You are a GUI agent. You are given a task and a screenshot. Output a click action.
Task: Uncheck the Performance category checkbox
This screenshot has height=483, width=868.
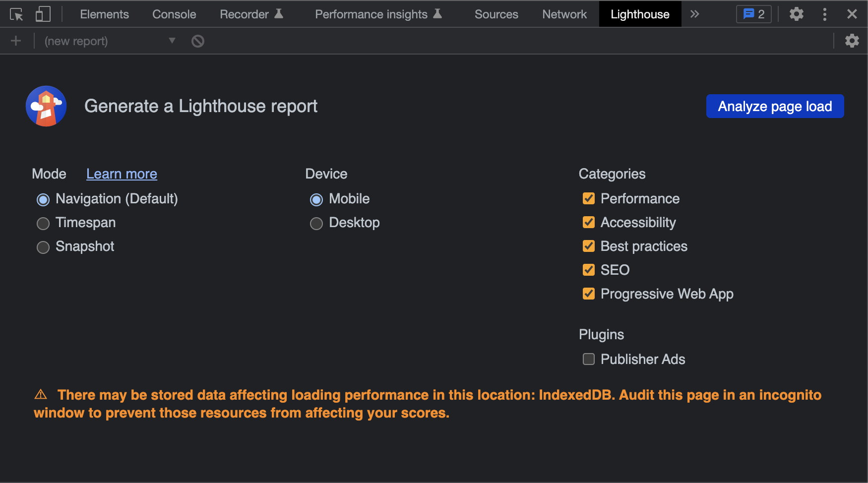tap(589, 199)
